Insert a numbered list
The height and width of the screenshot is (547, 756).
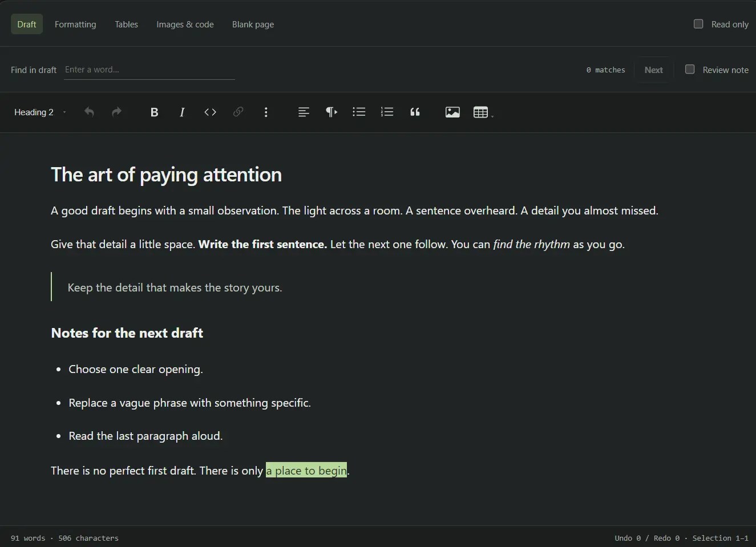387,112
